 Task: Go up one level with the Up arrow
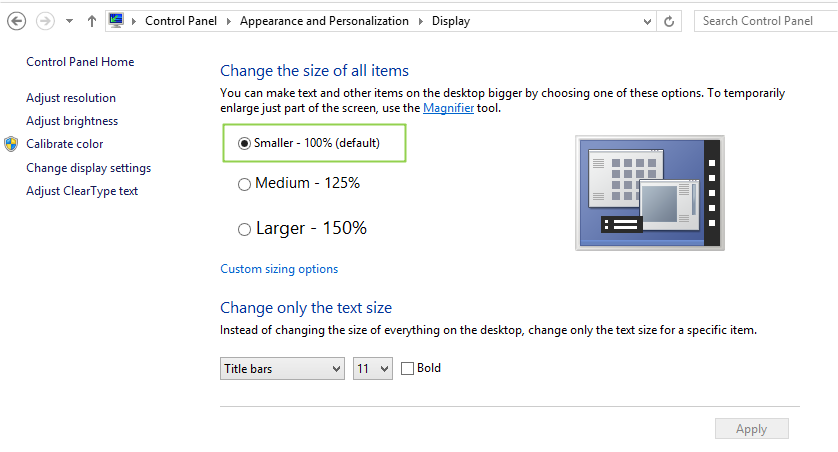[92, 21]
